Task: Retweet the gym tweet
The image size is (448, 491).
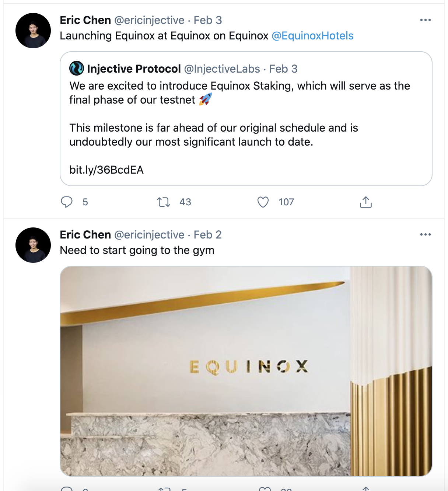Action: point(164,489)
